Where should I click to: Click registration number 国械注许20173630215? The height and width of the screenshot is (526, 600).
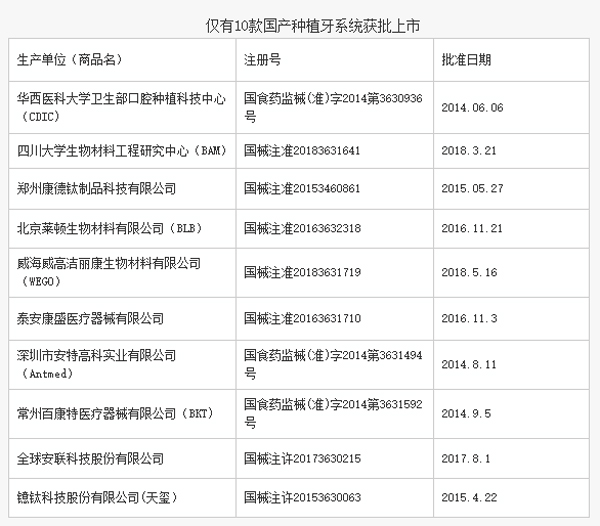302,458
